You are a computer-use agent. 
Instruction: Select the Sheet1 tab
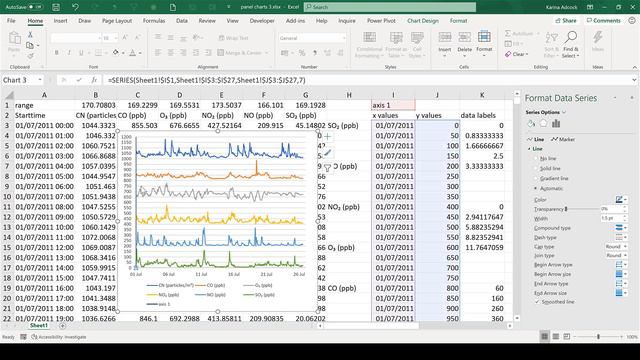39,325
